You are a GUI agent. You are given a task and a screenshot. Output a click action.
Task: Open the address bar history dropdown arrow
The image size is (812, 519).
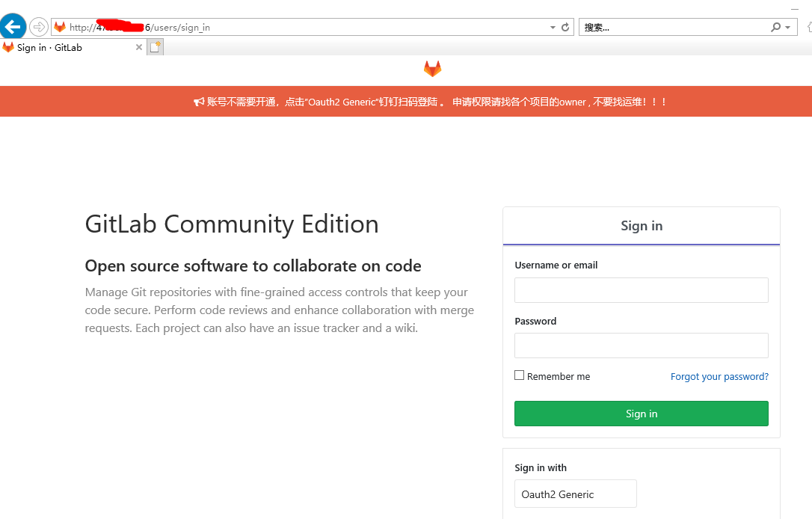tap(553, 28)
